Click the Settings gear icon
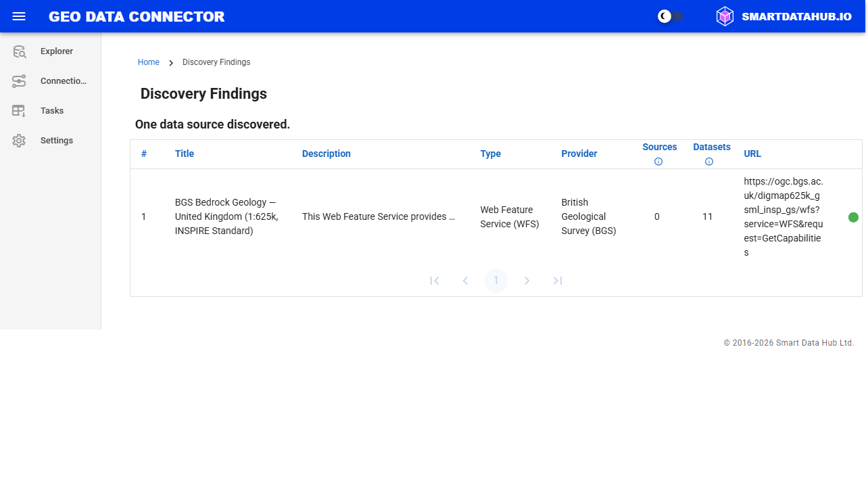Viewport: 868px width, 487px height. click(x=19, y=141)
